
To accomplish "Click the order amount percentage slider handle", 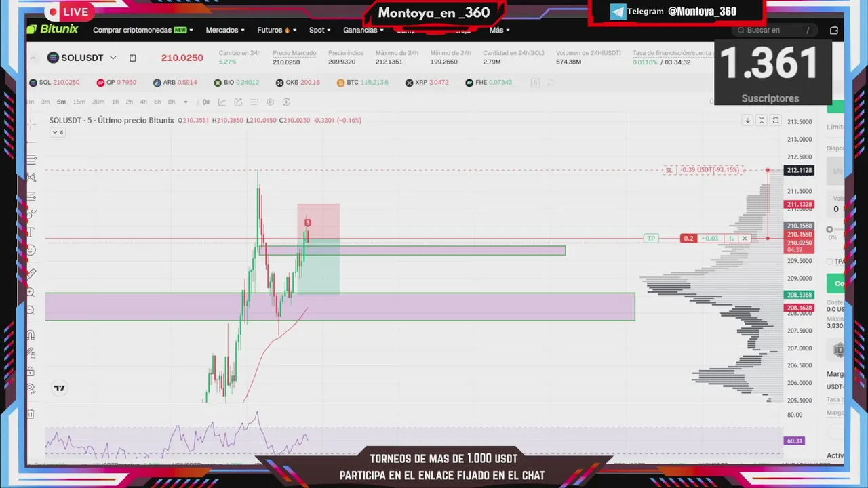I will click(830, 230).
